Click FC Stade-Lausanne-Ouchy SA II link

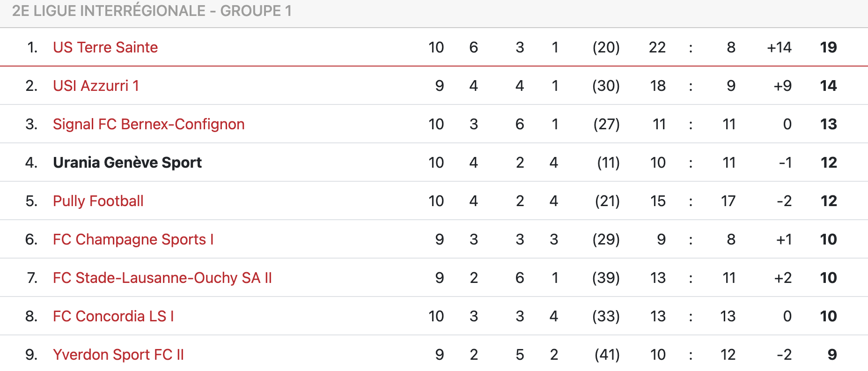tap(162, 278)
